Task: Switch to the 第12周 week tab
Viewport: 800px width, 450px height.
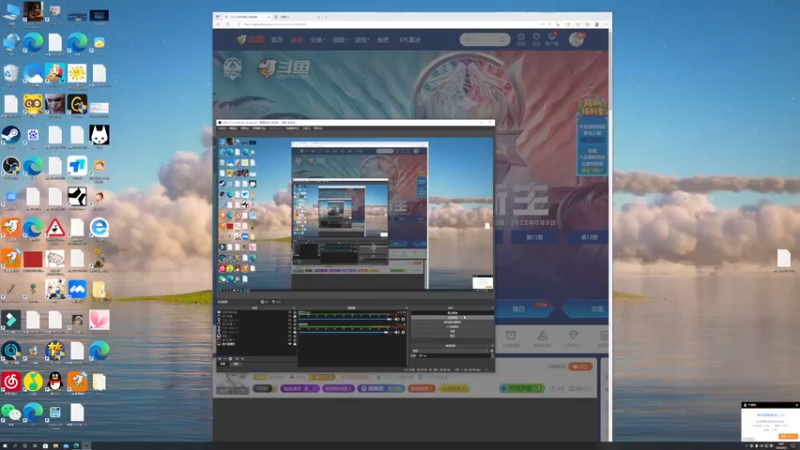Action: click(x=589, y=237)
